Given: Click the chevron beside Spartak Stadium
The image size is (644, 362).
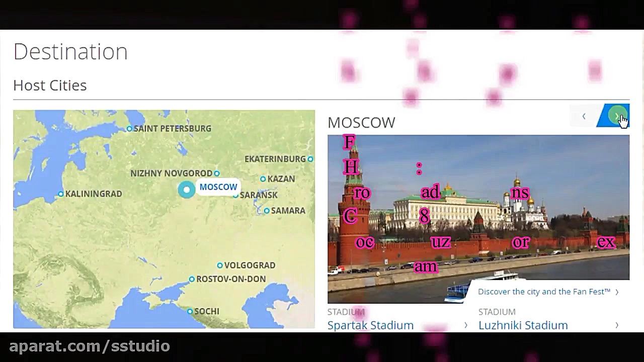Looking at the screenshot, I should (466, 325).
